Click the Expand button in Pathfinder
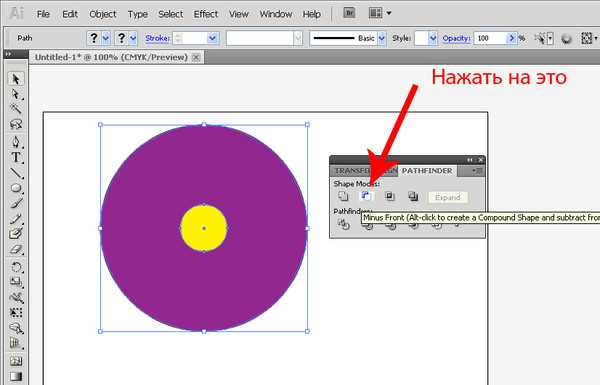Image resolution: width=600 pixels, height=385 pixels. point(448,197)
